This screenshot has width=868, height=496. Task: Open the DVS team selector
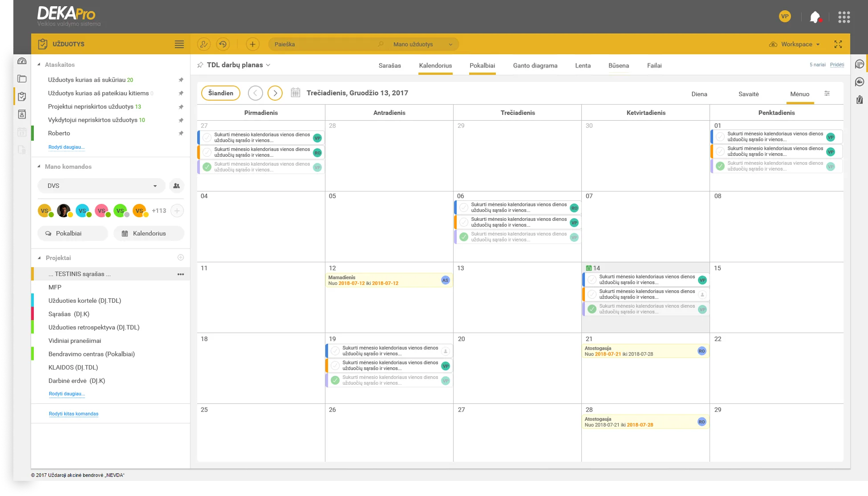click(x=101, y=186)
